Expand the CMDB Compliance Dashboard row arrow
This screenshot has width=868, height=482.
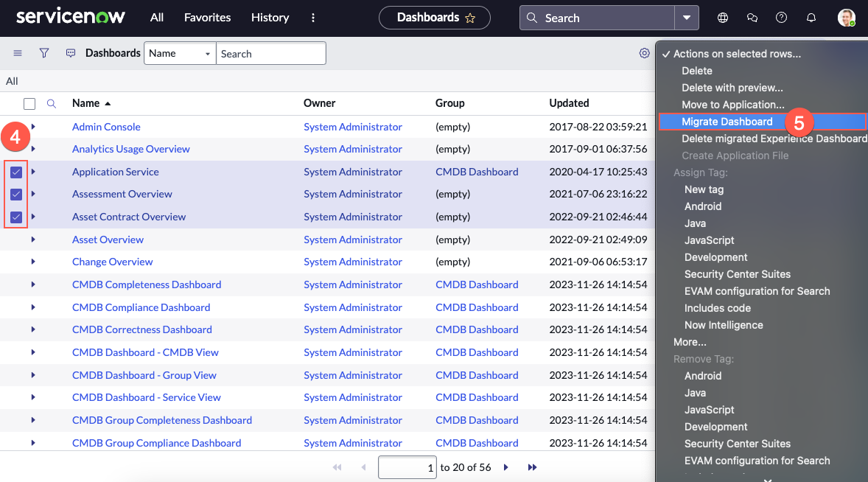pos(33,307)
